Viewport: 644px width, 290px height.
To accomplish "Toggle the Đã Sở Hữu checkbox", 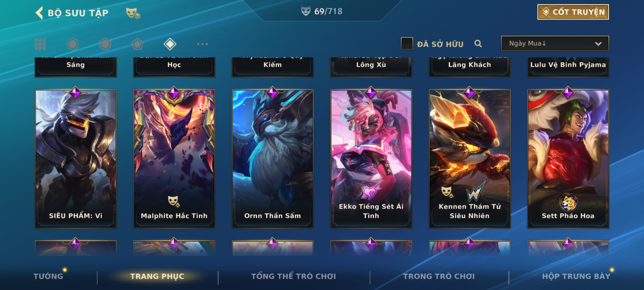I will pos(407,44).
